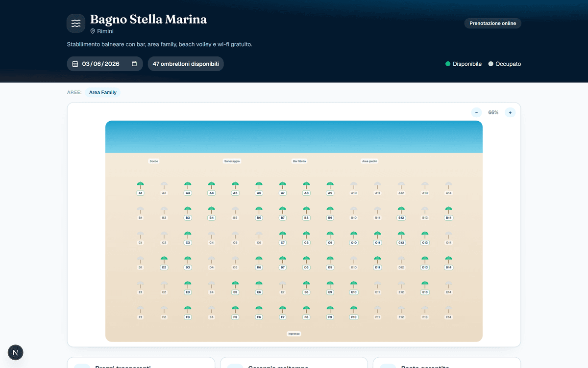Image resolution: width=588 pixels, height=368 pixels.
Task: Pick umbrella C13
Action: pyautogui.click(x=425, y=238)
